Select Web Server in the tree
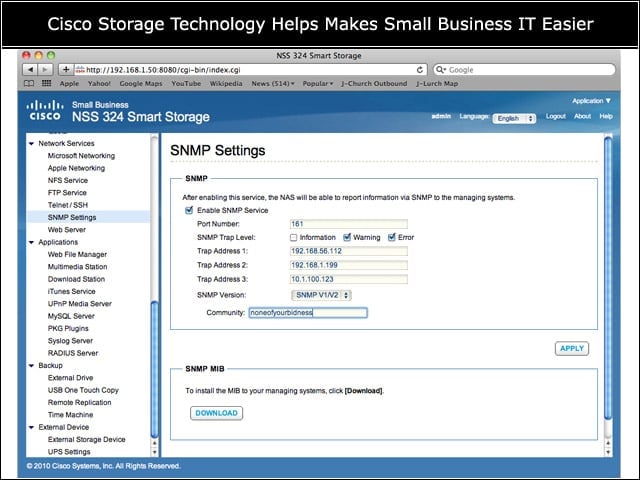 coord(67,230)
